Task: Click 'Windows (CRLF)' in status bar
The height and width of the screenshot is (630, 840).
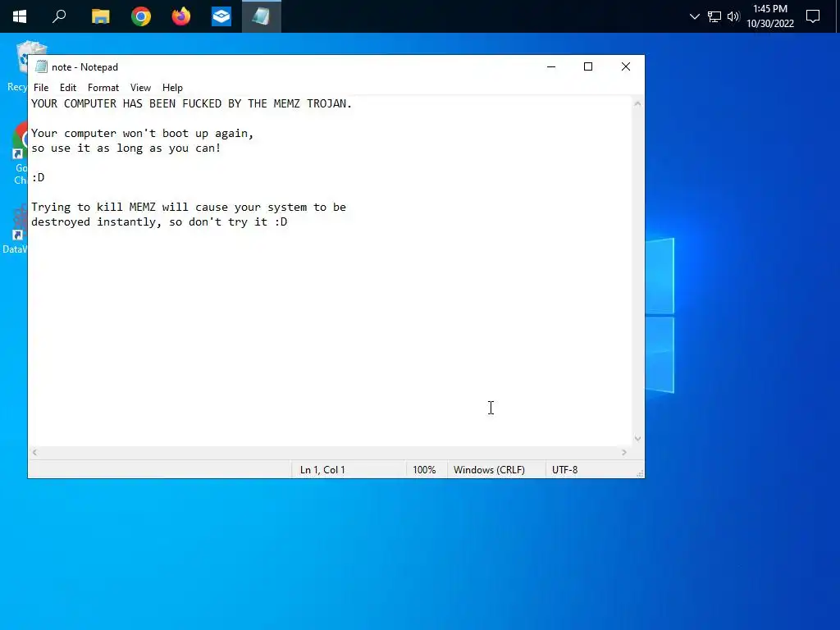Action: pyautogui.click(x=489, y=470)
